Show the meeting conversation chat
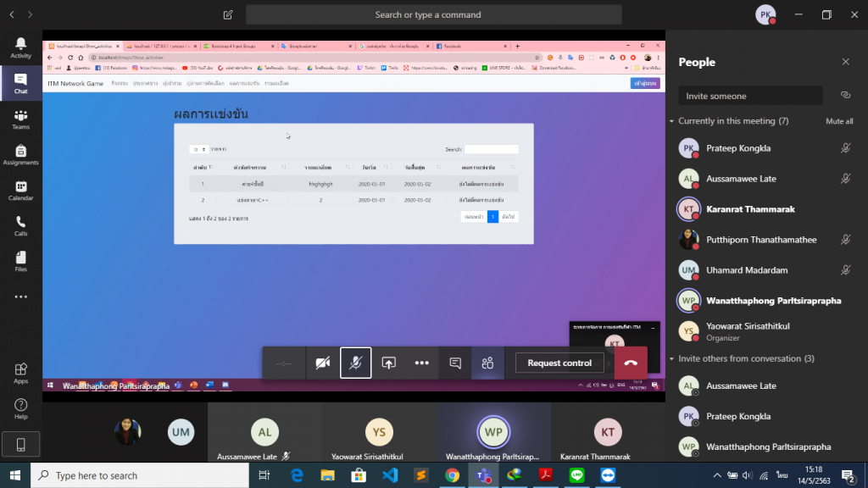The image size is (868, 488). 455,363
